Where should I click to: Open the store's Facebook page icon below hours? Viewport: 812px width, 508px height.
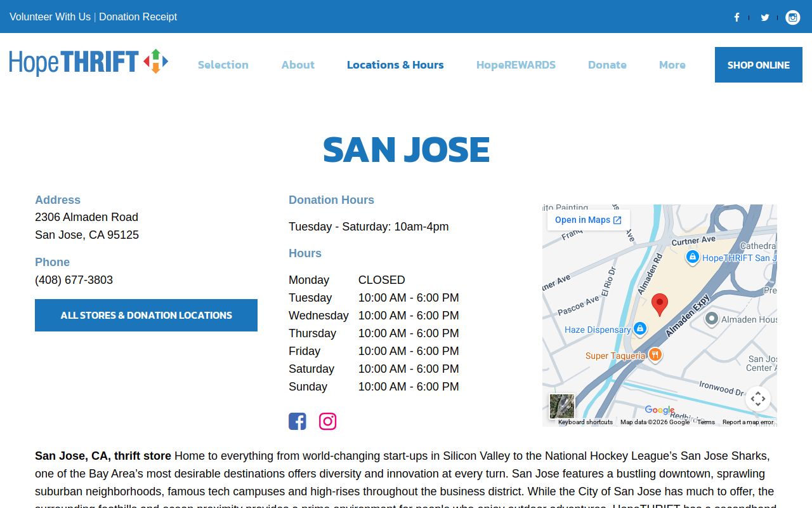(298, 421)
